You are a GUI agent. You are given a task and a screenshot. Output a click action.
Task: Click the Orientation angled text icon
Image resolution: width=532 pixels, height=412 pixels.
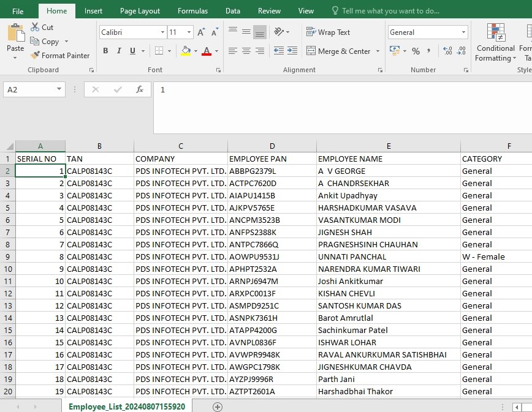(279, 32)
